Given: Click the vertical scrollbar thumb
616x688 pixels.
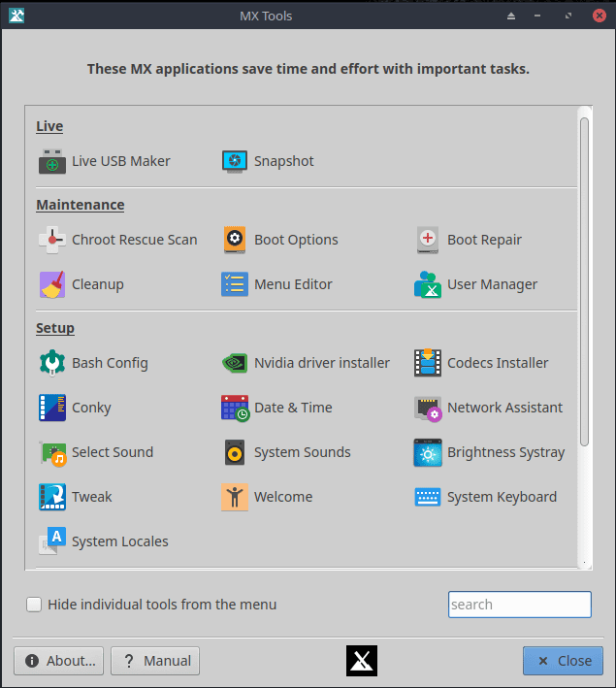Looking at the screenshot, I should pyautogui.click(x=584, y=281).
